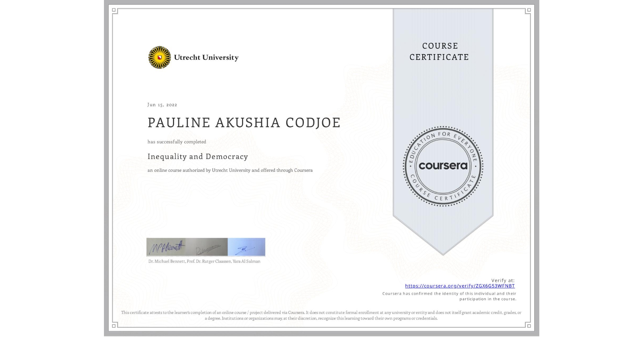Click the COURSE CERTIFICATE heading
644x337 pixels.
(439, 51)
